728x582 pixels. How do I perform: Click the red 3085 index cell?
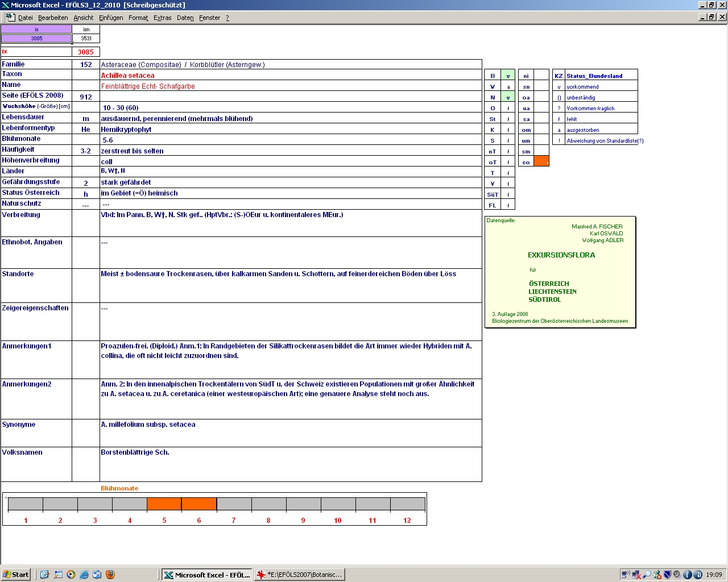coord(86,52)
